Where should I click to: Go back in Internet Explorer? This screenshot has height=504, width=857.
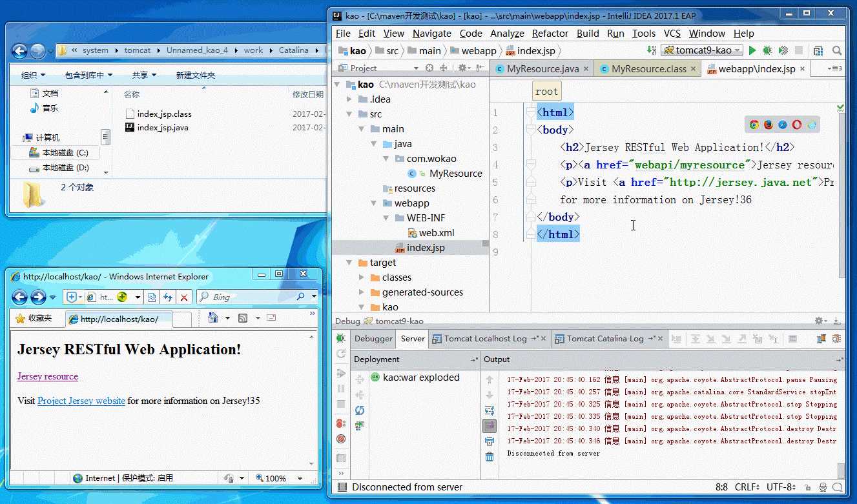click(x=19, y=297)
